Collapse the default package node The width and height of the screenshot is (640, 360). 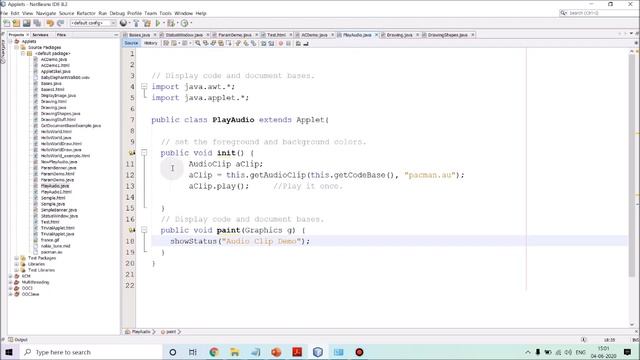click(23, 53)
